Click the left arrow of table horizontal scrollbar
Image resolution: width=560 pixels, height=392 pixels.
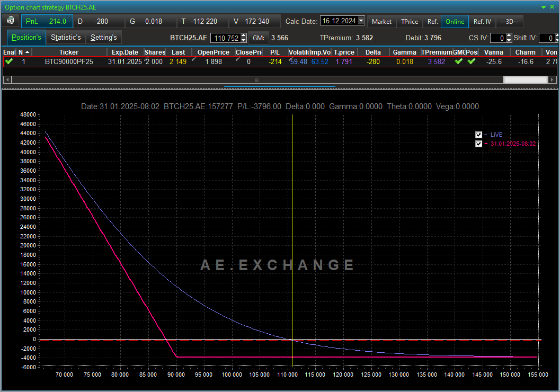click(x=7, y=79)
